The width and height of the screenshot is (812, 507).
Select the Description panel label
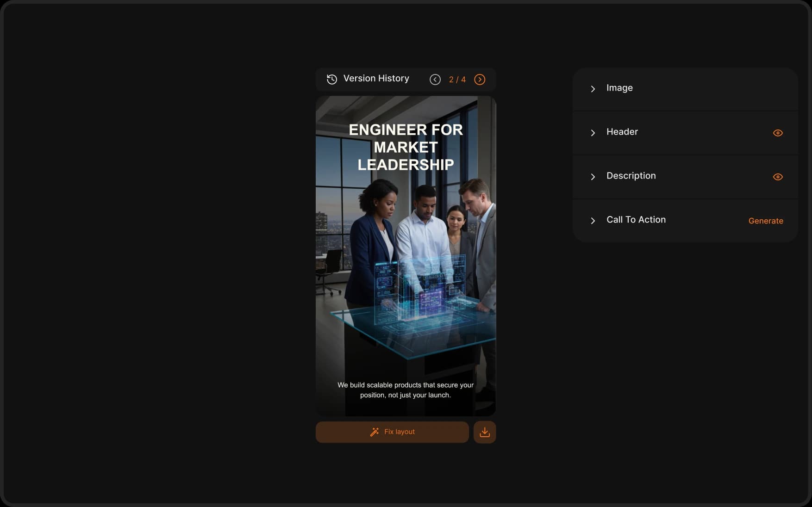tap(631, 176)
